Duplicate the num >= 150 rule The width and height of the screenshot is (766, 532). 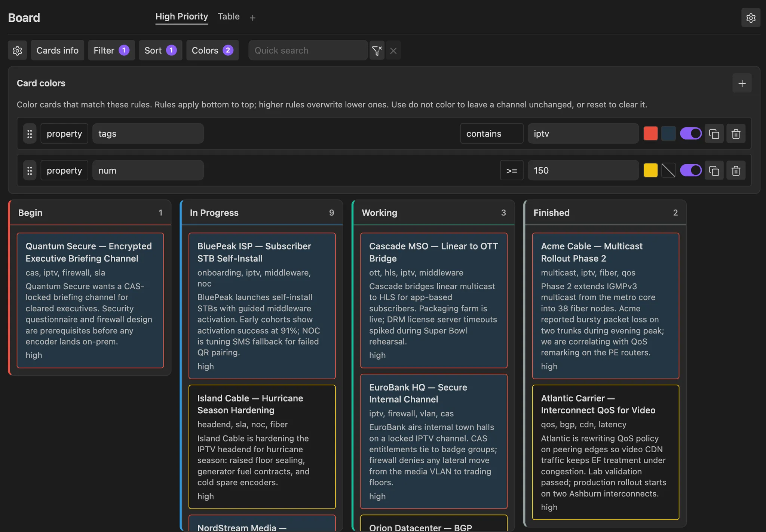(x=714, y=171)
